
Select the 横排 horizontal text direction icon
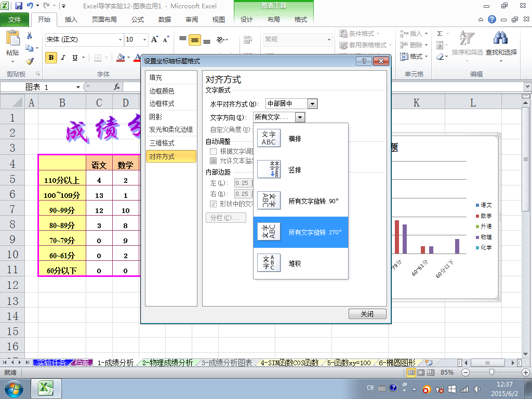[269, 139]
